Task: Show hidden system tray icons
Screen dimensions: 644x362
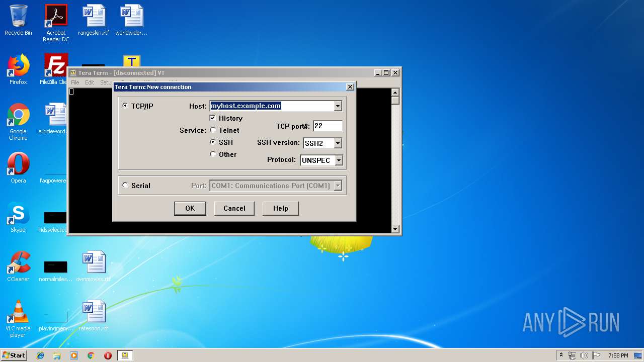Action: tap(561, 355)
